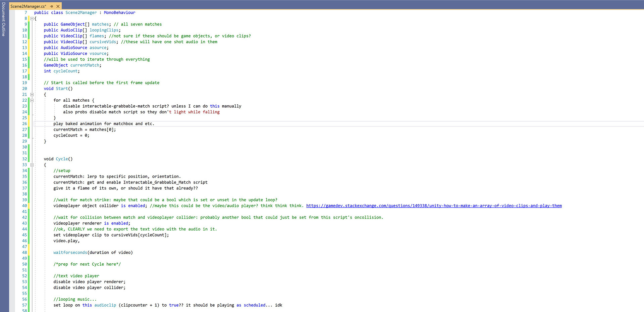Viewport: 644px width, 312px height.
Task: Click 'cycleCount = 0;' statement on line 28
Action: [x=71, y=136]
